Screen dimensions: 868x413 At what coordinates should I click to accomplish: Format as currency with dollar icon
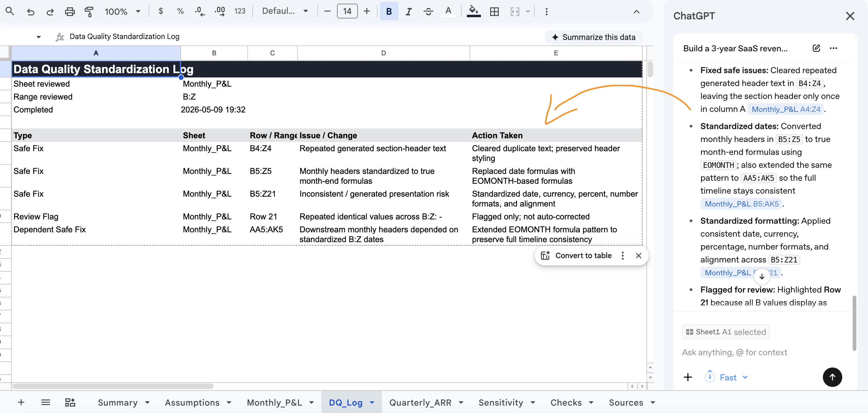coord(161,11)
